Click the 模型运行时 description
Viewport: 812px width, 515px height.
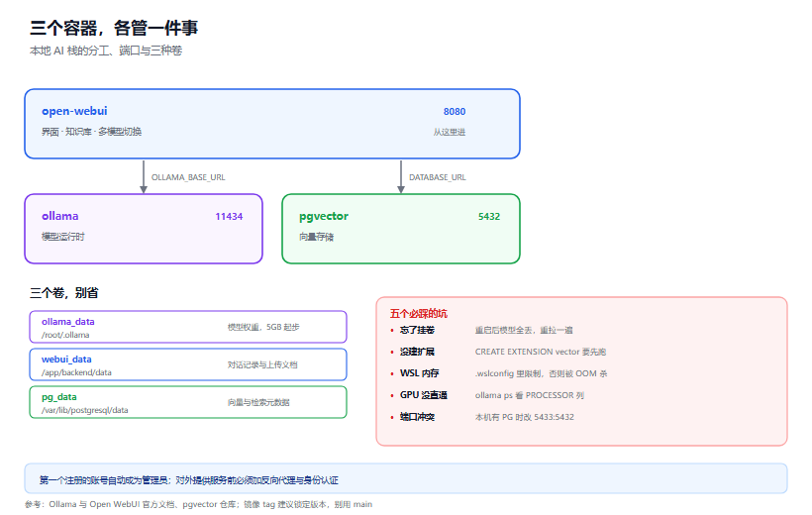pyautogui.click(x=62, y=237)
